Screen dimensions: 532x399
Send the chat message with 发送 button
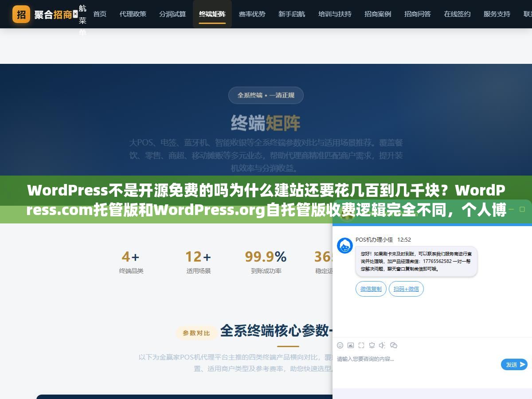tap(514, 364)
